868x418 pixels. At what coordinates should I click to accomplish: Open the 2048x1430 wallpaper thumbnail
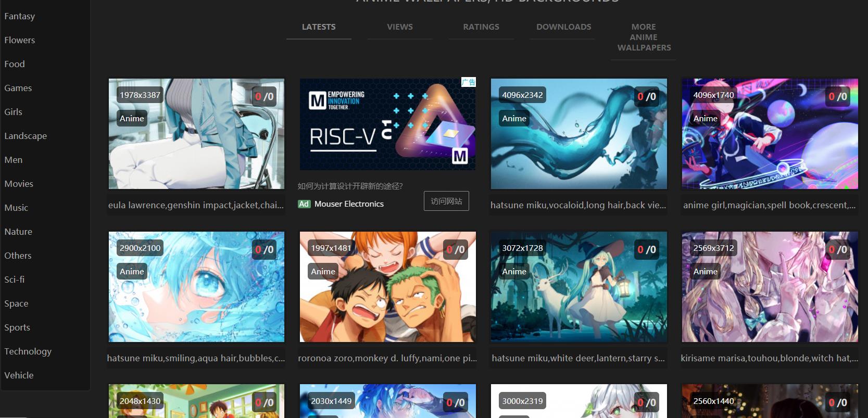coord(196,401)
